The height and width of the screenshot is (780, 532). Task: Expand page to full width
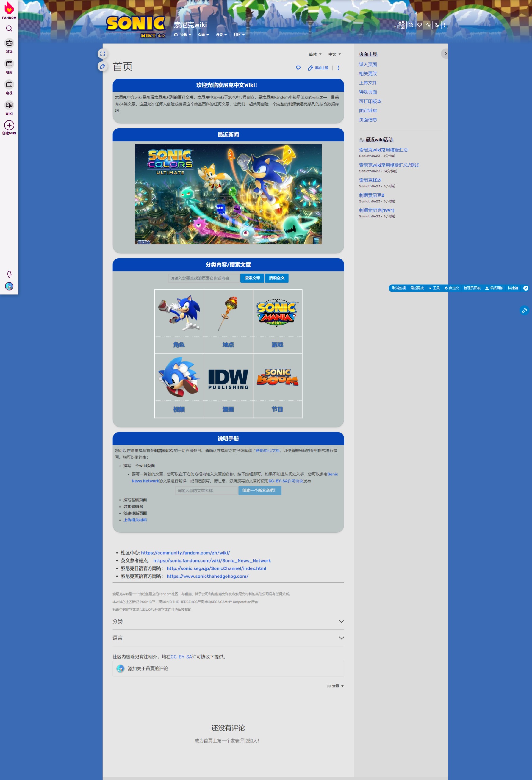click(102, 54)
